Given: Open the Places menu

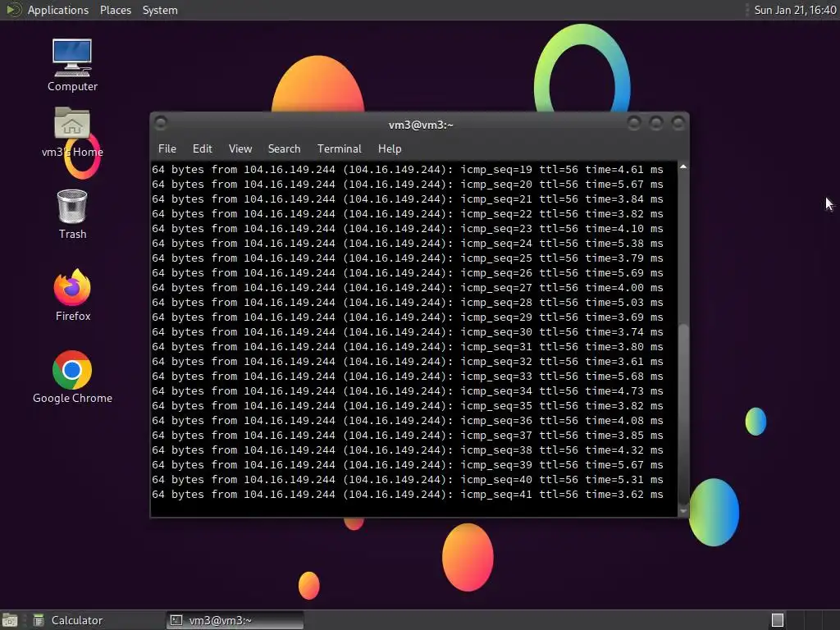Looking at the screenshot, I should pos(115,10).
